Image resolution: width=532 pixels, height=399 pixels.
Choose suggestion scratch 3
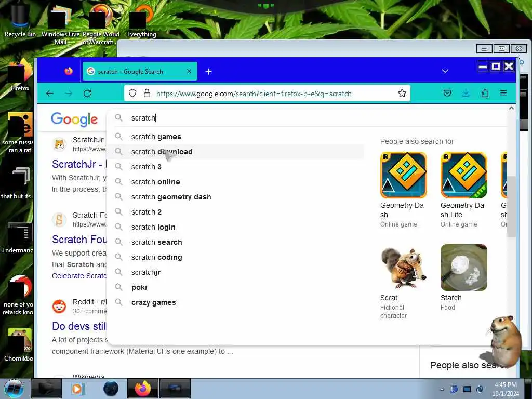[235, 167]
